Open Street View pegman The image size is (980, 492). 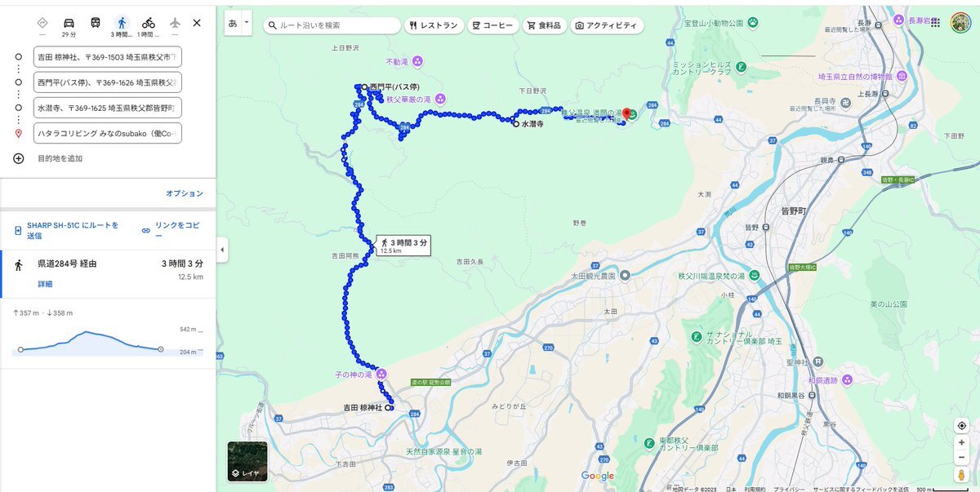tap(962, 474)
